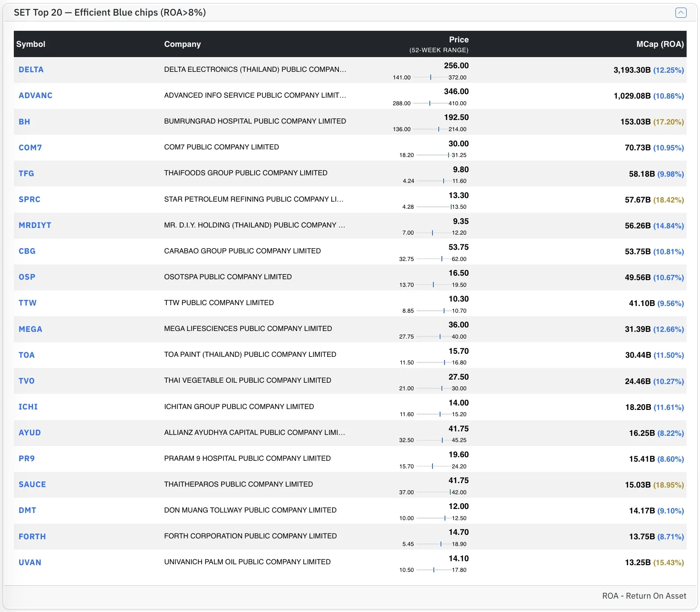Select the SET Top 20 panel title
Image resolution: width=700 pixels, height=612 pixels.
click(x=110, y=12)
